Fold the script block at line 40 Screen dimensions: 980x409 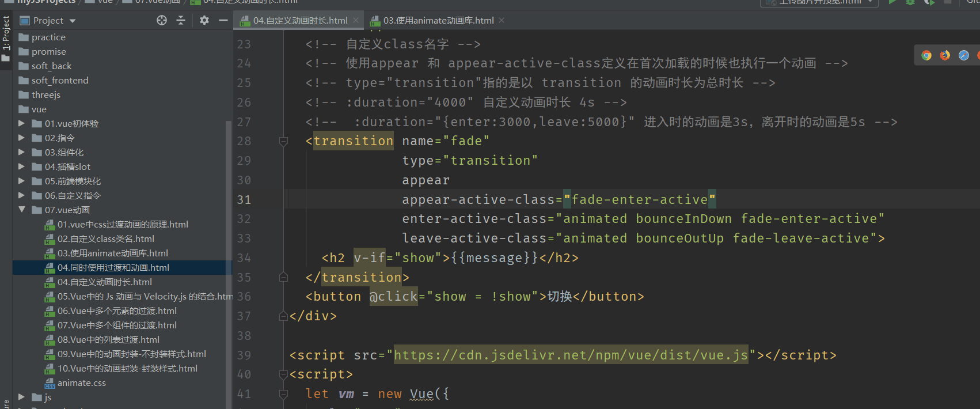(x=283, y=374)
